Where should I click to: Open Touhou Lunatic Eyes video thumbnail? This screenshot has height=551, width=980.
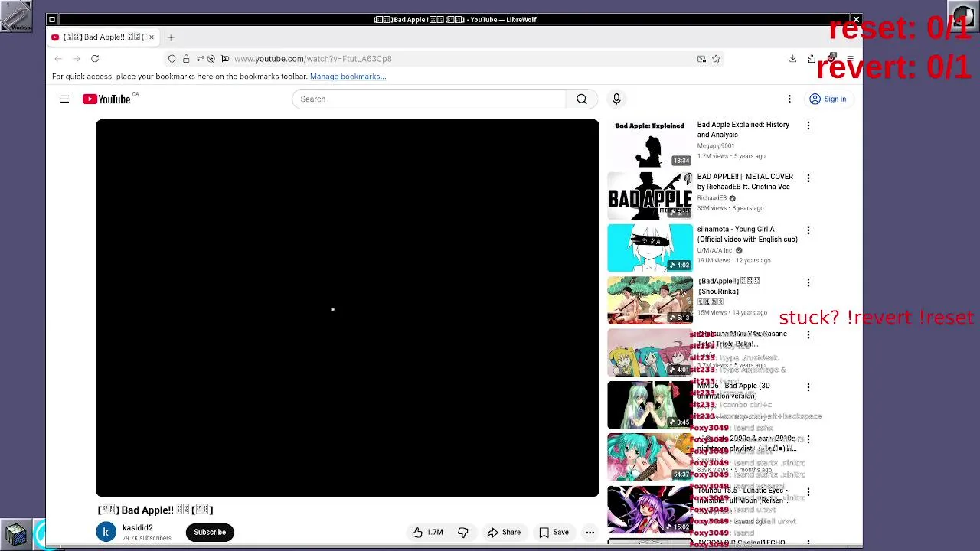pos(650,510)
